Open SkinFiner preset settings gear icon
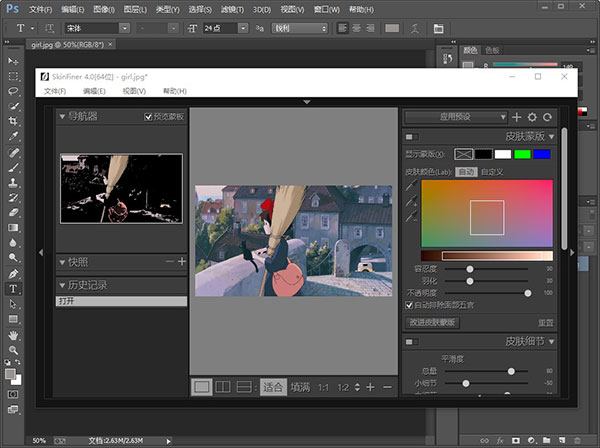 (x=532, y=117)
